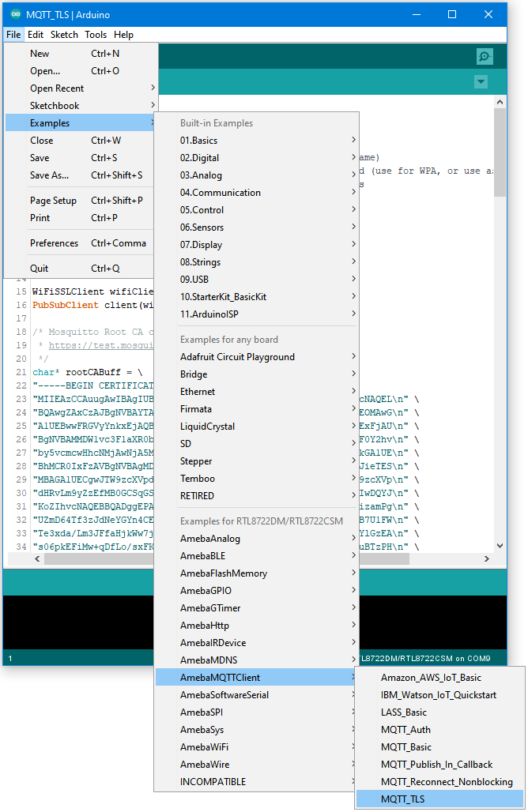Open 08.Strings examples submenu
528x812 pixels.
pyautogui.click(x=256, y=262)
